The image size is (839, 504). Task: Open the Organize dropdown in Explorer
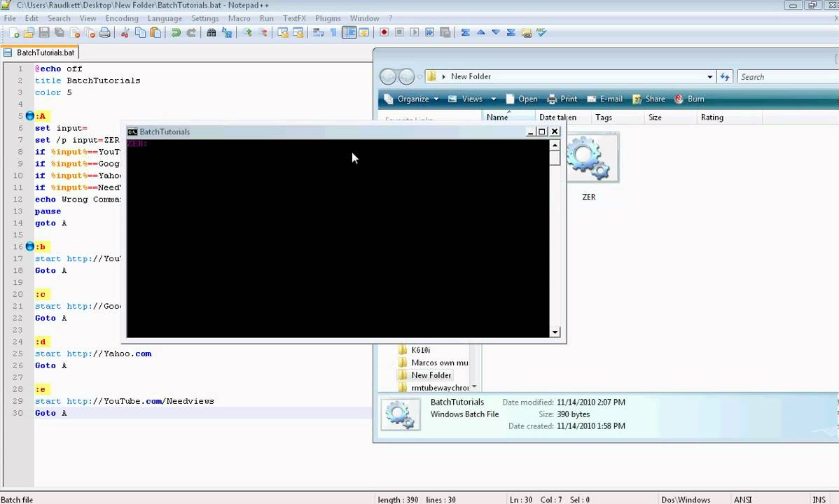[412, 99]
